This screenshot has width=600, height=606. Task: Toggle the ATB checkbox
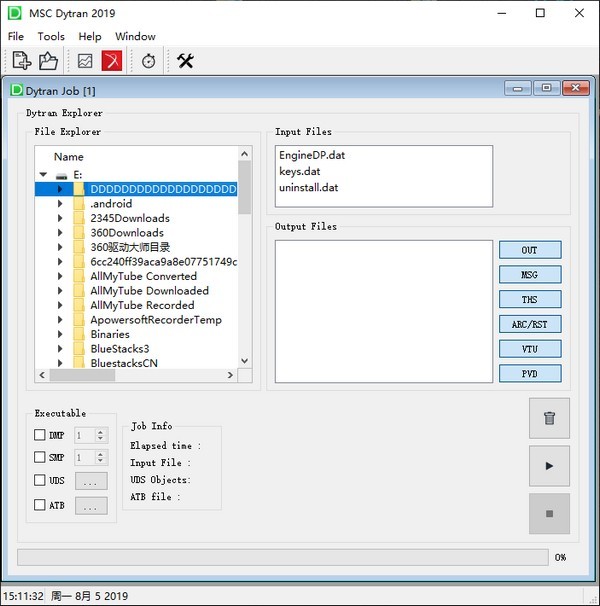[39, 505]
